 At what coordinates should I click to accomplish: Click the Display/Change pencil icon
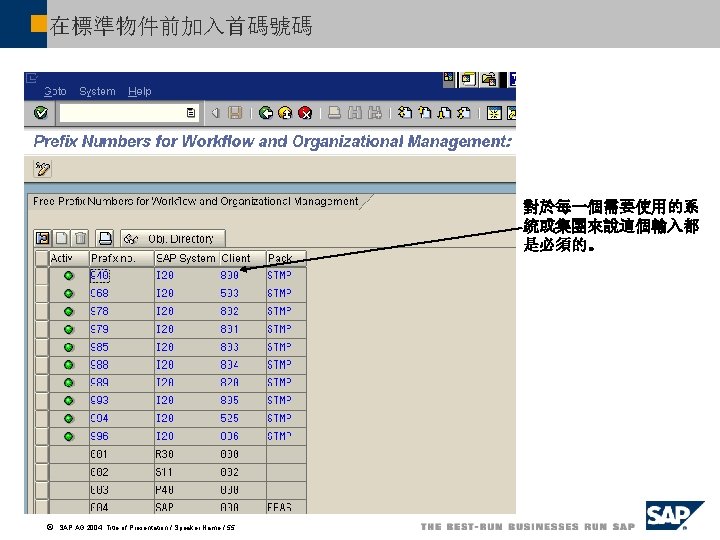[43, 169]
